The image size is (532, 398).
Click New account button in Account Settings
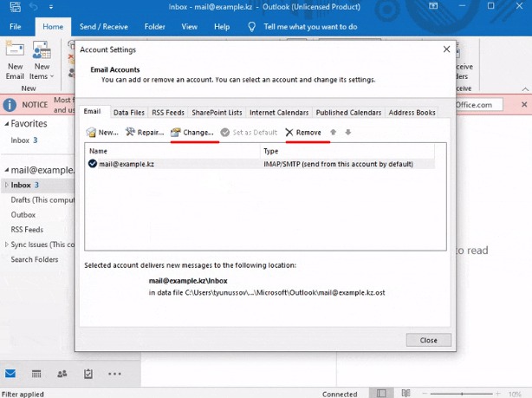coord(101,133)
